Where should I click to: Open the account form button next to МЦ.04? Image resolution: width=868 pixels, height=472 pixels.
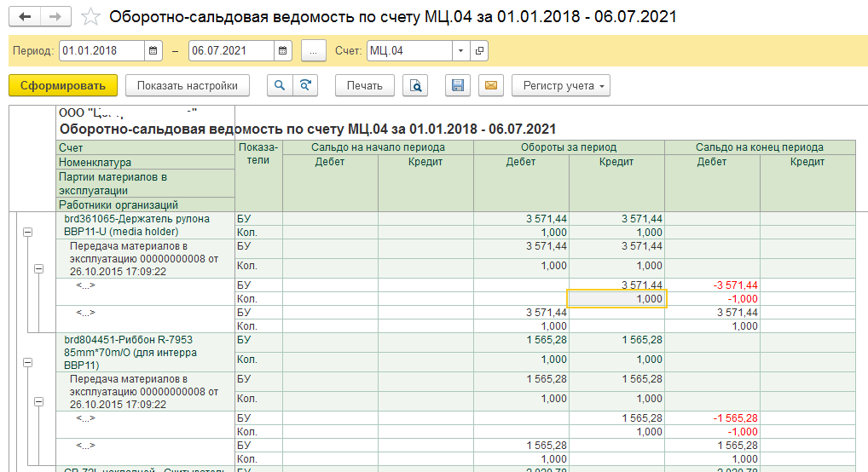[x=479, y=51]
